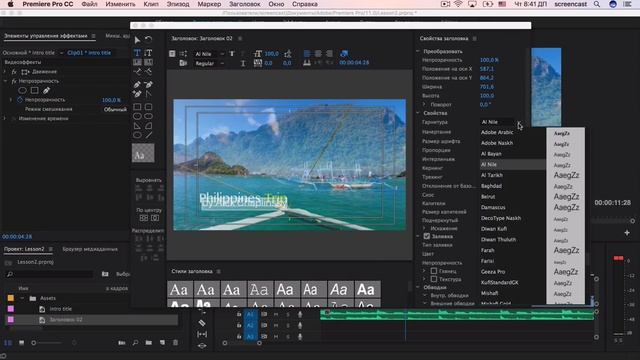Expand the Поворот property
This screenshot has height=360, width=640.
(x=424, y=104)
